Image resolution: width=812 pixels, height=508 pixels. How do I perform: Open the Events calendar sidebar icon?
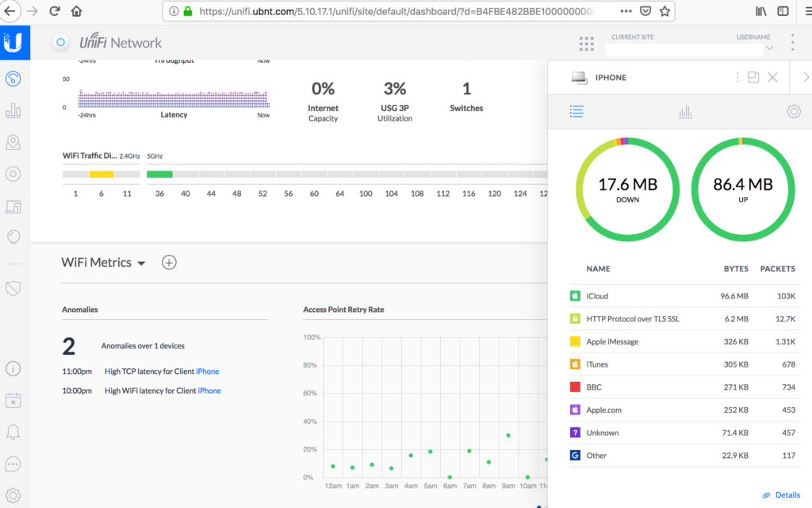(x=13, y=400)
